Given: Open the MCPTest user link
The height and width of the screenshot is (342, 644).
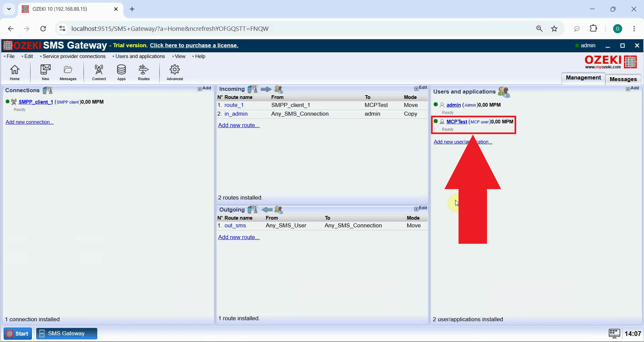Looking at the screenshot, I should (457, 122).
